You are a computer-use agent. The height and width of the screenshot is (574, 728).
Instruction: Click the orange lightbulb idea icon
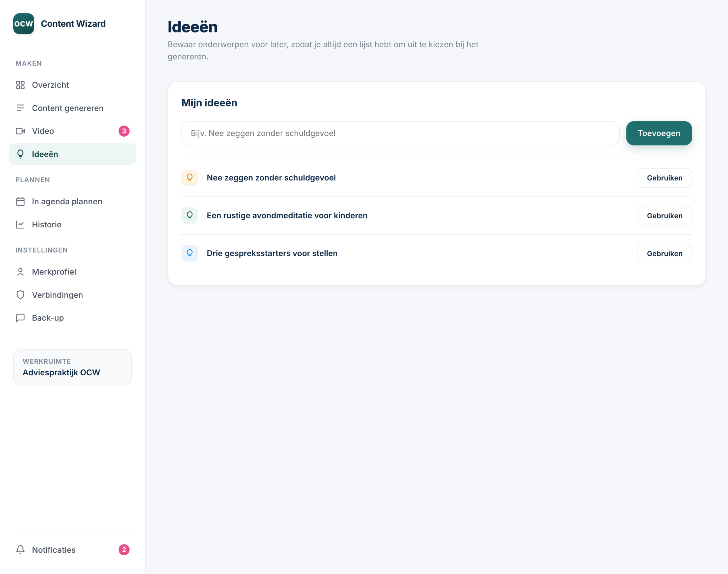(x=190, y=178)
